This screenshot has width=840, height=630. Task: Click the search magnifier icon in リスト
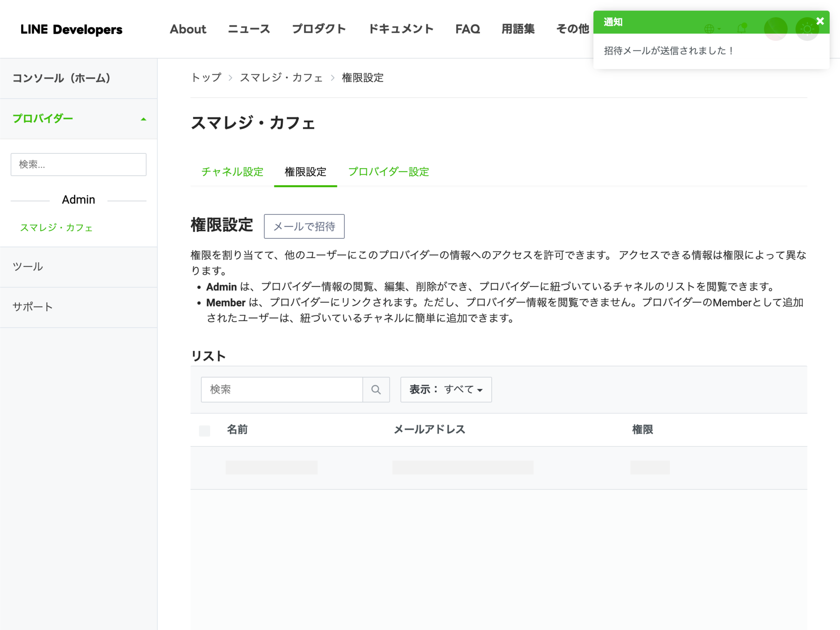(376, 389)
